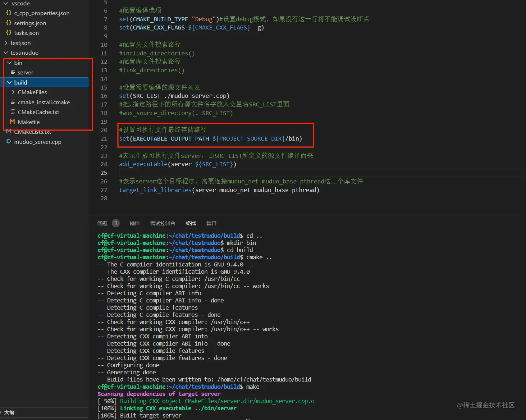The width and height of the screenshot is (526, 420).
Task: Select the testjson folder
Action: pos(20,43)
